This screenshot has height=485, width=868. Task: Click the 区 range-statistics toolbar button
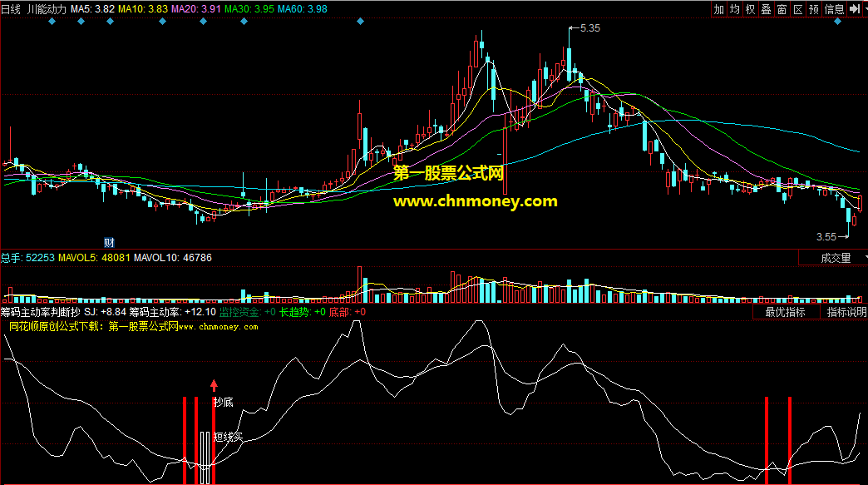(x=797, y=9)
